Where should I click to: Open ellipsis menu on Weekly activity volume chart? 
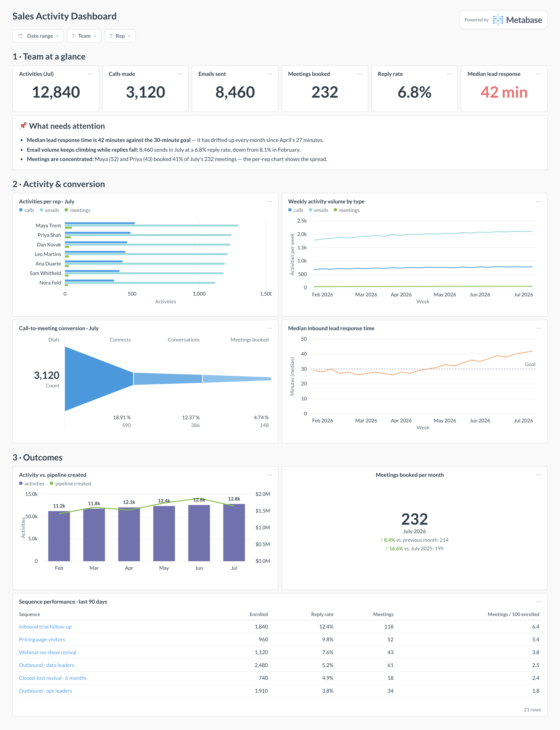tap(539, 201)
